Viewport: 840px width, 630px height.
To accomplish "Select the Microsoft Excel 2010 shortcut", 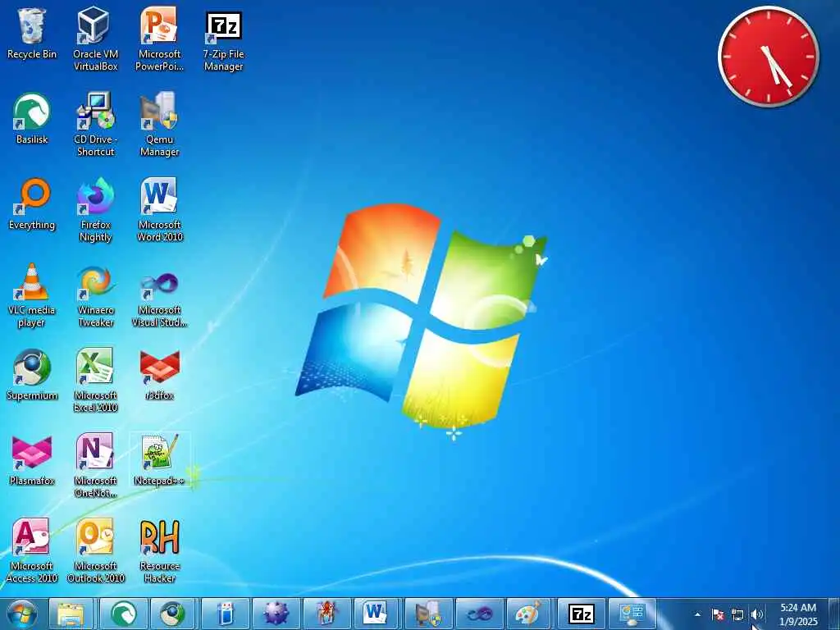I will [x=95, y=381].
